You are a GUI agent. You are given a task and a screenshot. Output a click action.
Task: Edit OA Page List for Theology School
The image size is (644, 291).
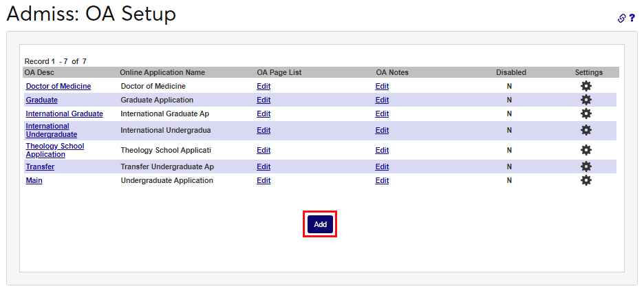click(264, 150)
